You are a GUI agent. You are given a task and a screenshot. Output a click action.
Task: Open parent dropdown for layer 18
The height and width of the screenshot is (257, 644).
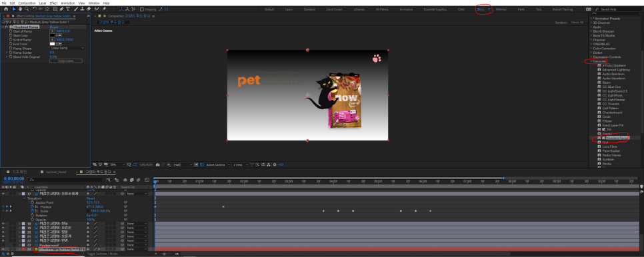(137, 224)
